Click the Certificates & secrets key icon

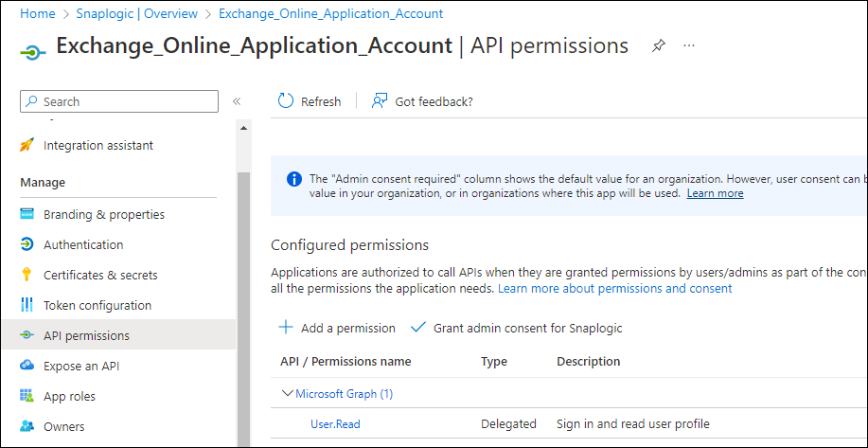27,275
